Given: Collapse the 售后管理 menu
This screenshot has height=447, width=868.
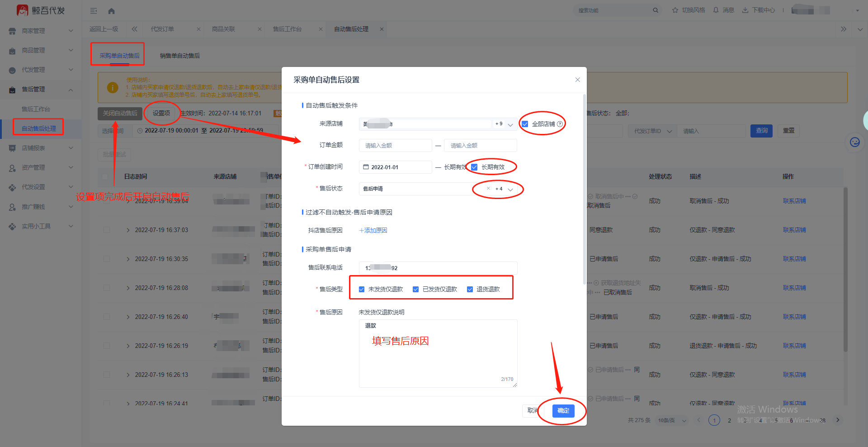Looking at the screenshot, I should pos(71,90).
